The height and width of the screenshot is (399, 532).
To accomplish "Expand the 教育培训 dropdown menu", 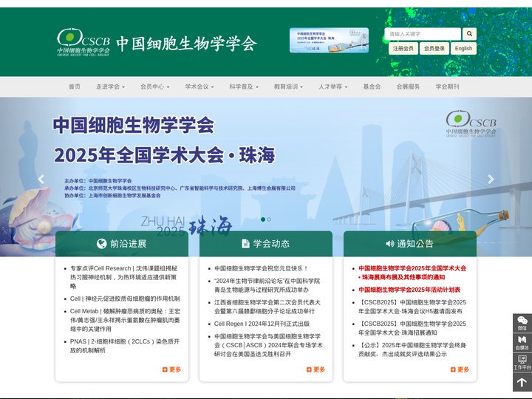I will click(288, 87).
